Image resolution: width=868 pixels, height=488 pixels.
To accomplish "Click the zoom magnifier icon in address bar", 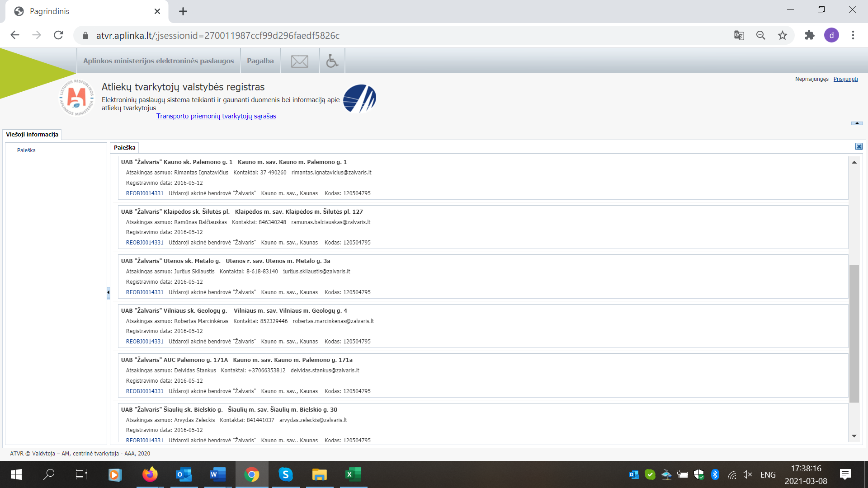I will [x=761, y=35].
